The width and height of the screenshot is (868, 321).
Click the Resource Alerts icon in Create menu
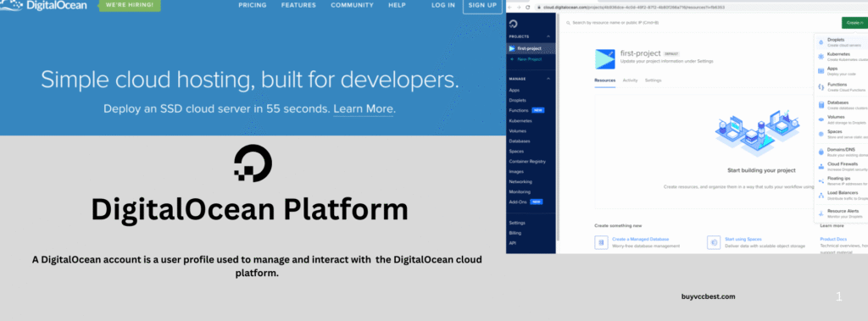(821, 213)
